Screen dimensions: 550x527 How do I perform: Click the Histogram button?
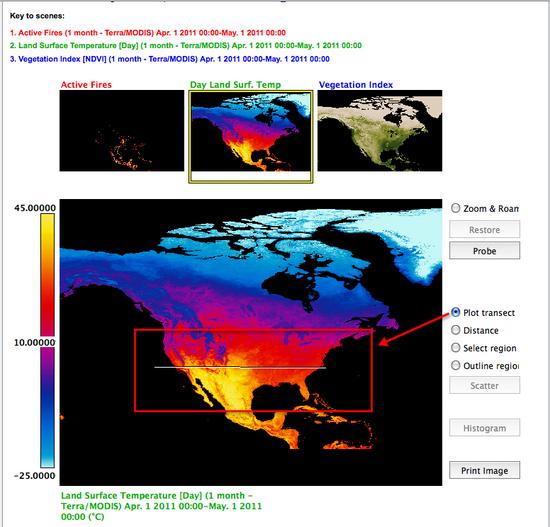click(x=484, y=428)
